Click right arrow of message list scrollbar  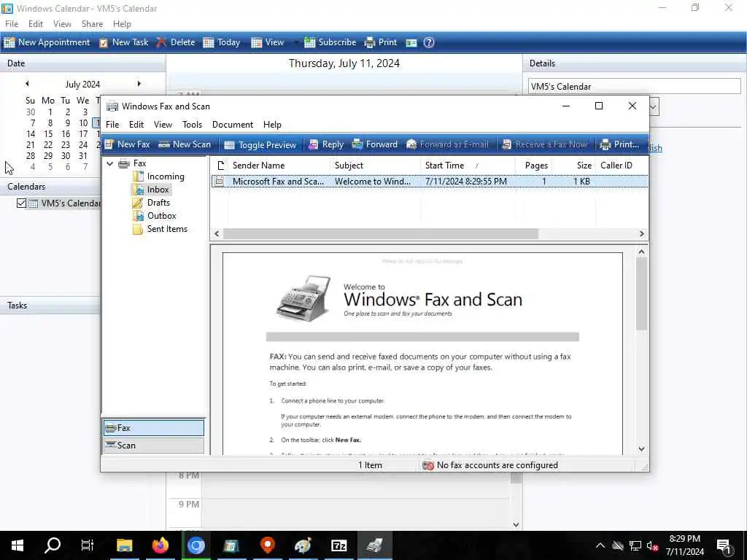[x=641, y=234]
